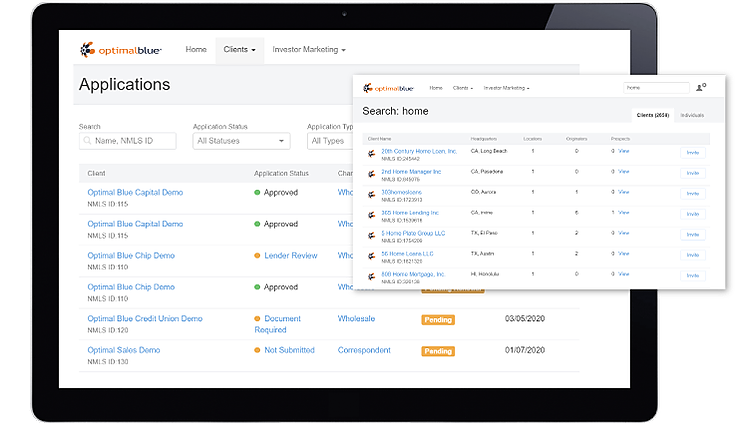Click the company icon beside 20th Century Home Loan

[x=372, y=154]
